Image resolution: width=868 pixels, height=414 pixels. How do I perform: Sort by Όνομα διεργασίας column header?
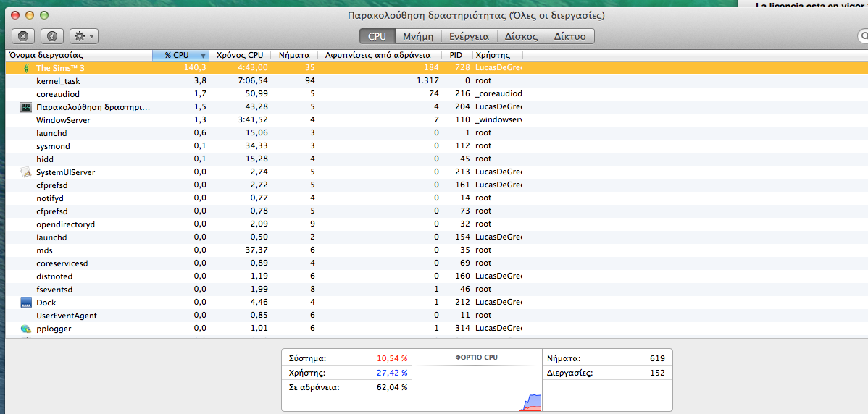click(x=78, y=55)
